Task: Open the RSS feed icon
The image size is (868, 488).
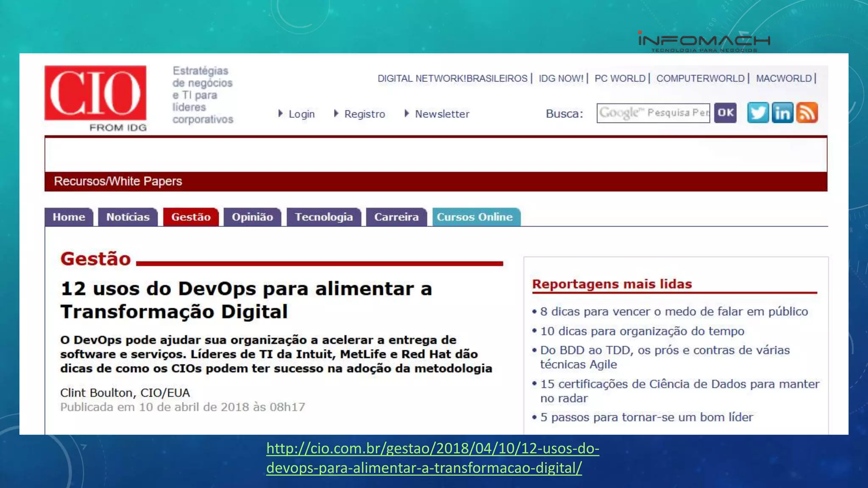Action: (807, 113)
